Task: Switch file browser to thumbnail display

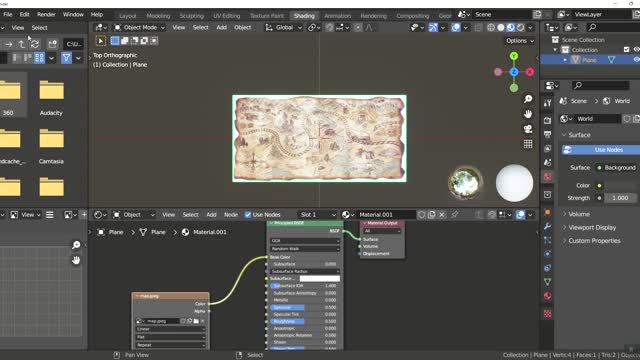Action: click(x=40, y=58)
